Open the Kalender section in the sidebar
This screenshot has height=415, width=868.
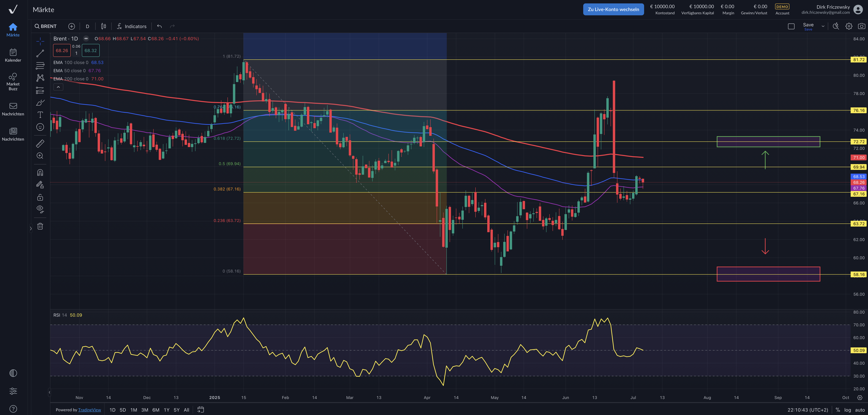click(x=13, y=55)
